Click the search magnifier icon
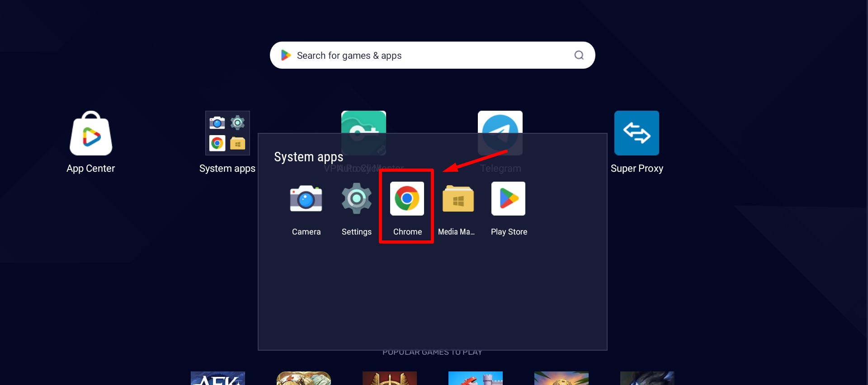 pos(579,55)
